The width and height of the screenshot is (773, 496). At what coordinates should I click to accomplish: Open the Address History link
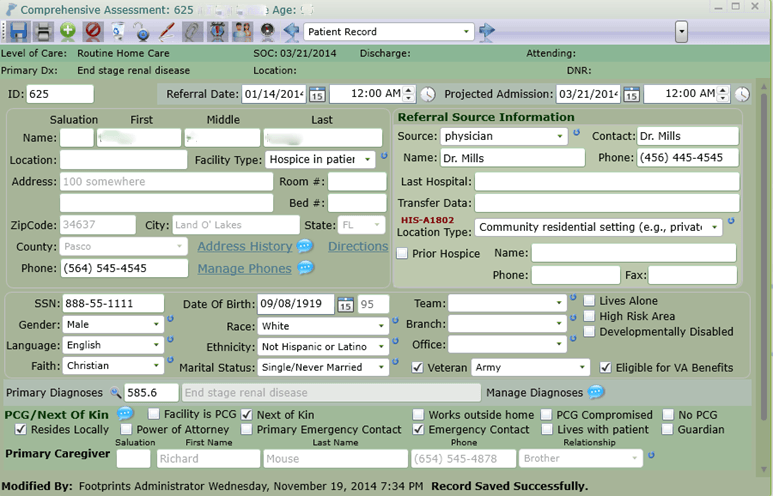click(x=244, y=246)
